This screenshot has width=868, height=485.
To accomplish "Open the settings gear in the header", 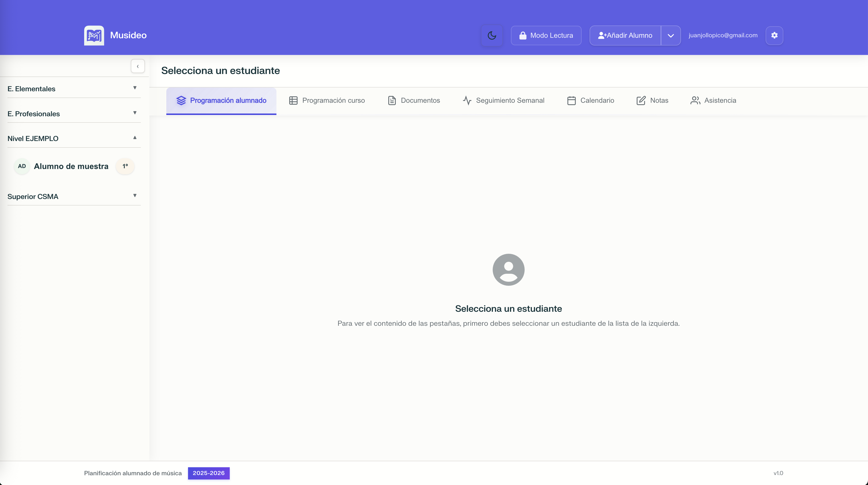I will (x=774, y=35).
